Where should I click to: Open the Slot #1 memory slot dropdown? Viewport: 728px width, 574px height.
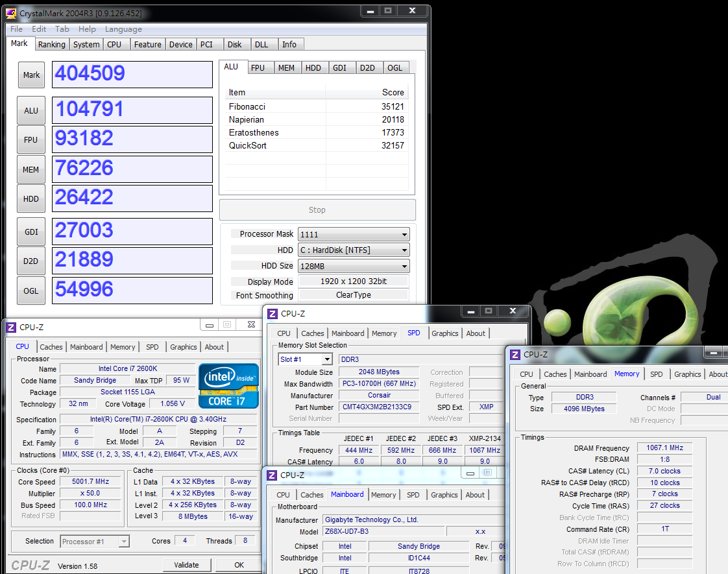[306, 359]
